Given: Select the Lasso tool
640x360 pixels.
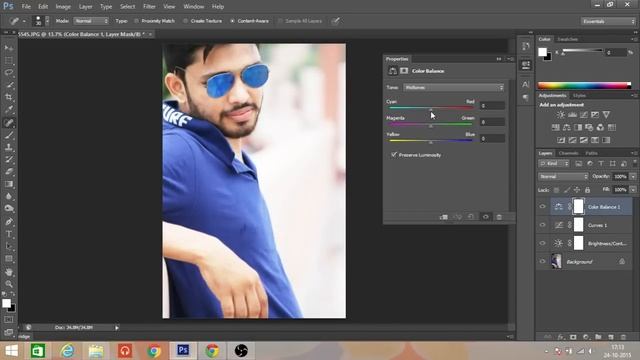Looking at the screenshot, I should [x=9, y=73].
